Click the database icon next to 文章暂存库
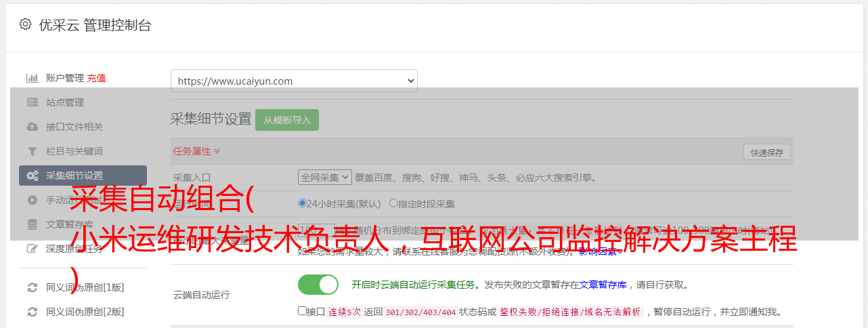The width and height of the screenshot is (868, 328). (x=32, y=224)
